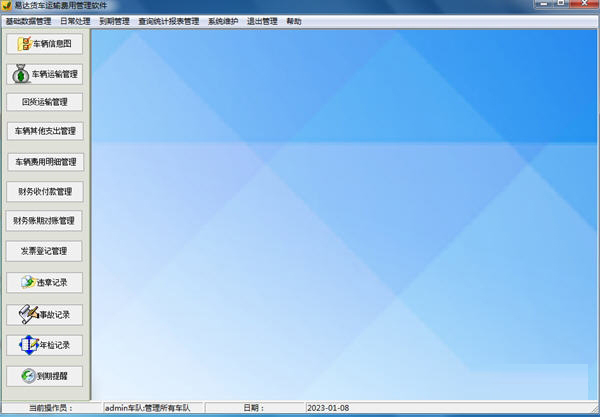Open the 到期管理 menu
The width and height of the screenshot is (600, 417).
(114, 21)
